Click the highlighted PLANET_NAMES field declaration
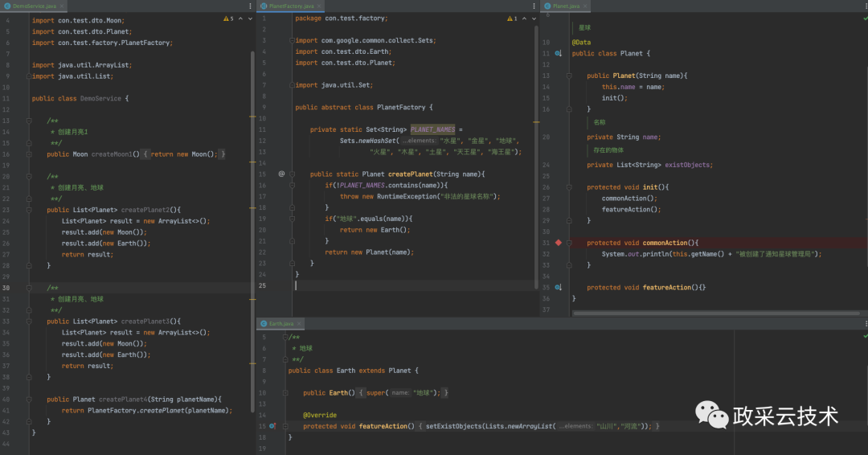 [432, 129]
